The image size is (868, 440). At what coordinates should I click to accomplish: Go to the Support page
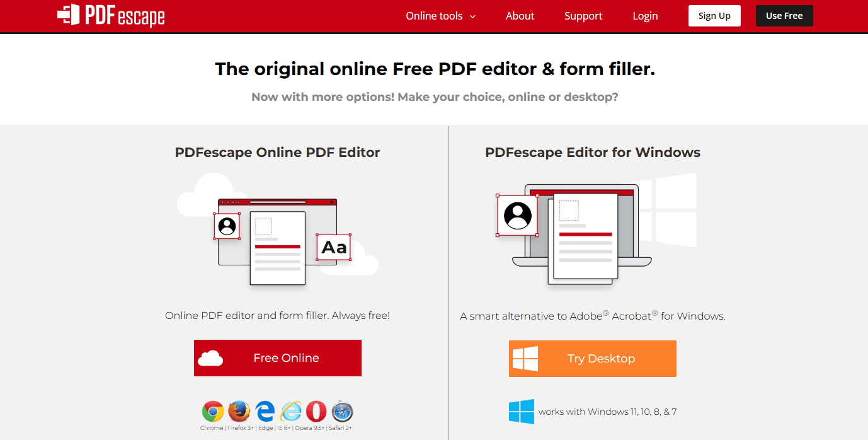[583, 16]
